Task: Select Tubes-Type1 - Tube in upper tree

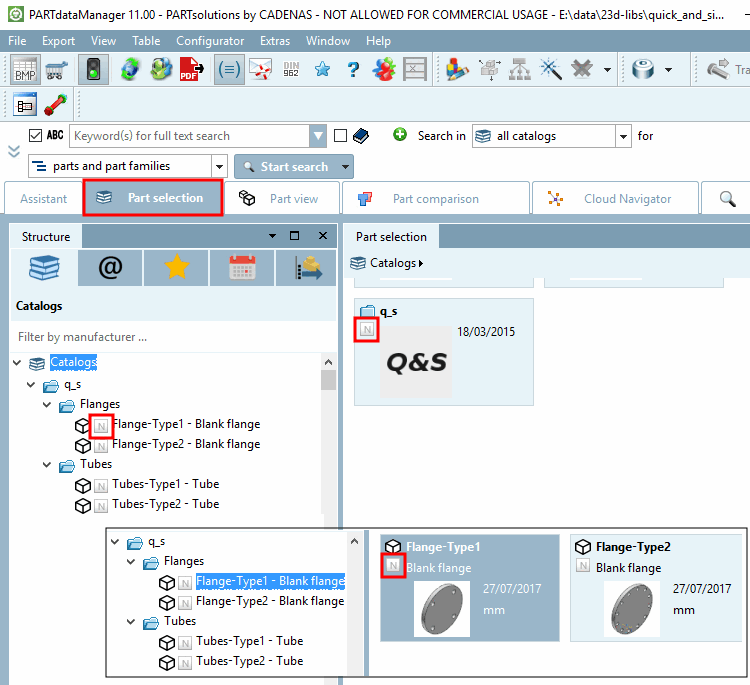Action: point(165,484)
